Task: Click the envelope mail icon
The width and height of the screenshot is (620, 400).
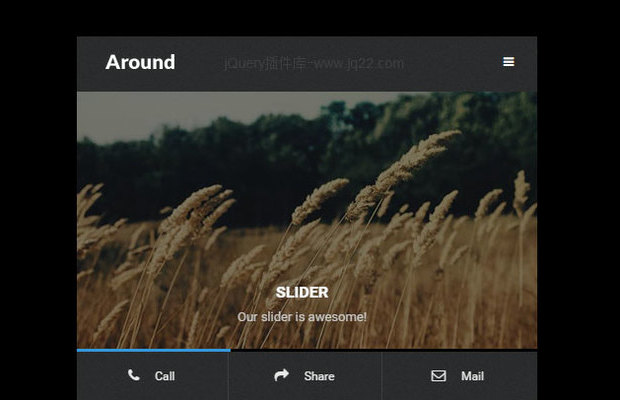Action: click(x=438, y=376)
